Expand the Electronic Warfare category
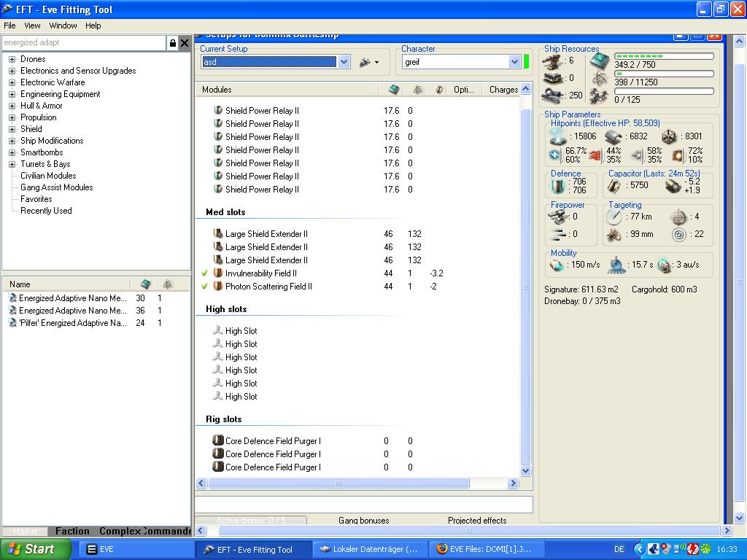The height and width of the screenshot is (560, 747). click(x=12, y=83)
